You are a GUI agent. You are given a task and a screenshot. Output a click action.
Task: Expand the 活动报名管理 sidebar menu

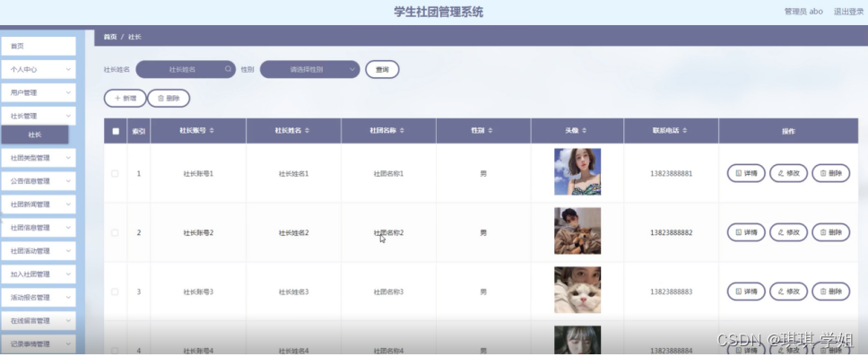[x=39, y=297]
